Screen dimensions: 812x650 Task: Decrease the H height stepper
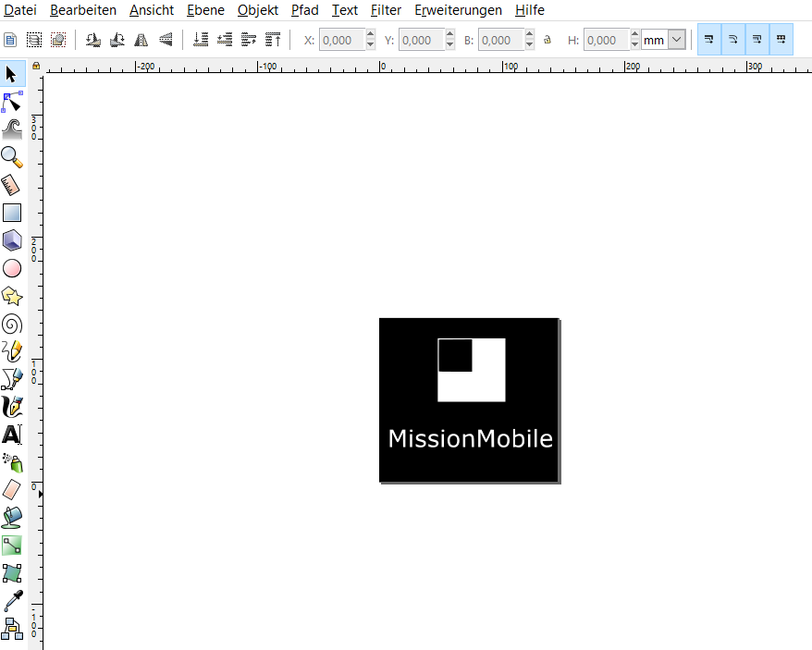634,45
